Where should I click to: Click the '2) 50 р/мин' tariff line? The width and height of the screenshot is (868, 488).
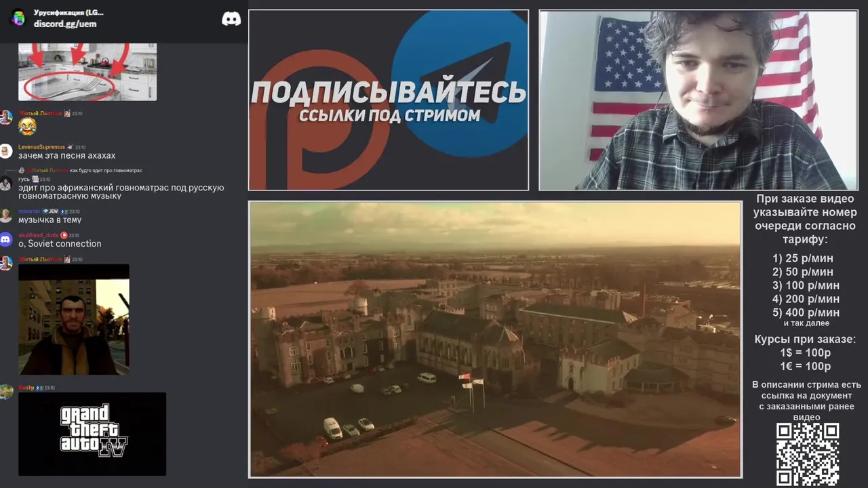pyautogui.click(x=803, y=272)
